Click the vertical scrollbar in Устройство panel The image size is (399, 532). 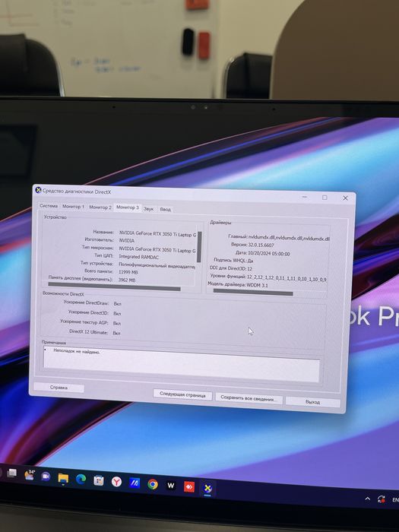(199, 247)
